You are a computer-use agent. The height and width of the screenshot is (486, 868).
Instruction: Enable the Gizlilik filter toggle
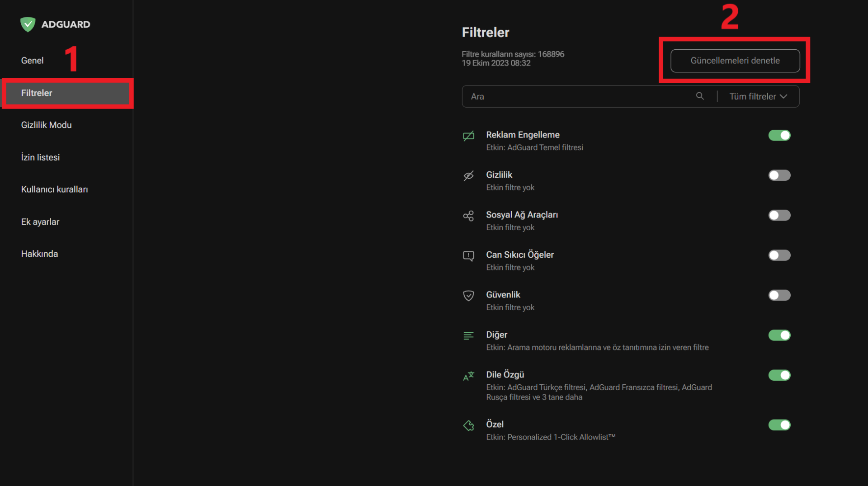(x=779, y=175)
